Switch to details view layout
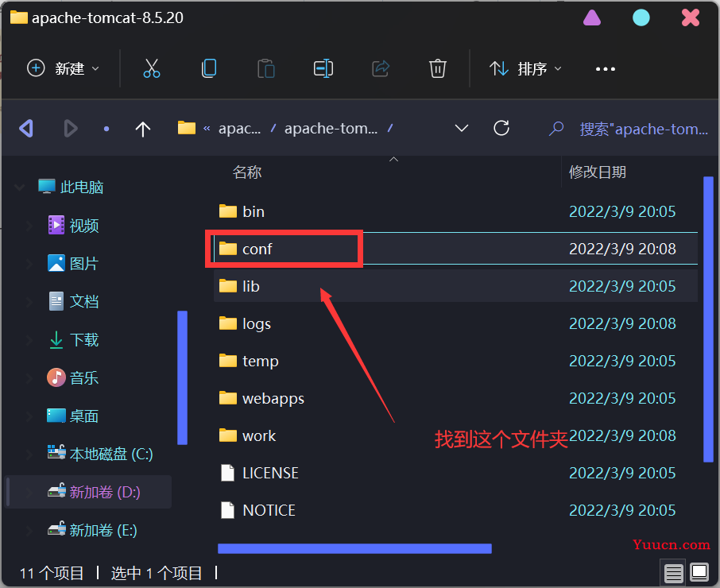The height and width of the screenshot is (588, 720). pyautogui.click(x=673, y=573)
